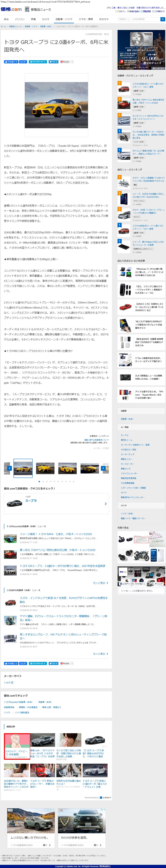This screenshot has height=868, width=166.
Task: Open the スープラ product price link
Action: coord(31,501)
